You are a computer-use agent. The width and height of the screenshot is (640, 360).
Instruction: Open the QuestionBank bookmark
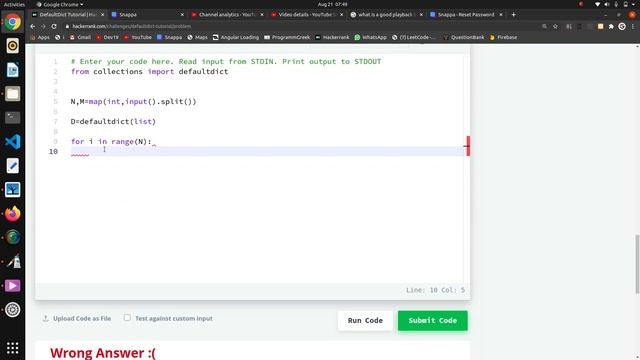(x=464, y=37)
